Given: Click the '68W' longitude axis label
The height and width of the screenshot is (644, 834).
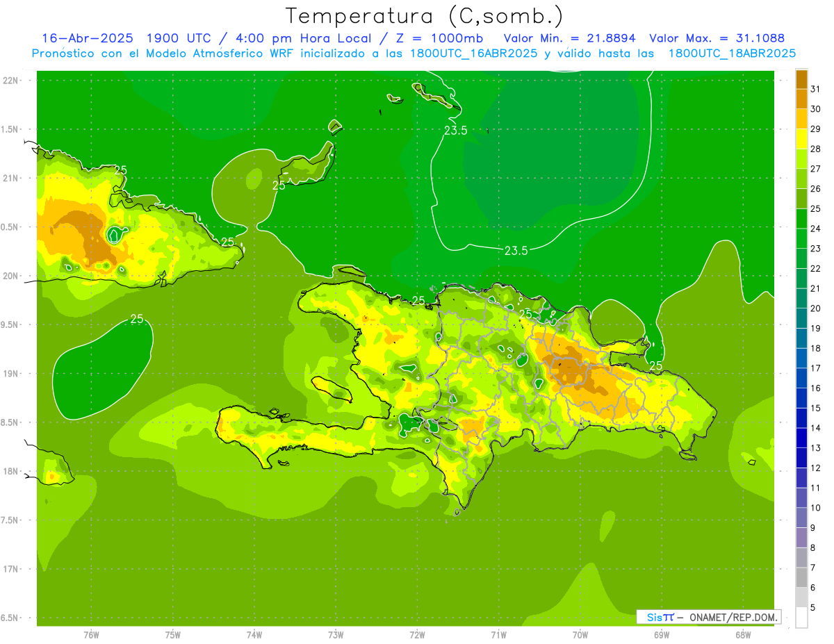Looking at the screenshot, I should [x=743, y=634].
